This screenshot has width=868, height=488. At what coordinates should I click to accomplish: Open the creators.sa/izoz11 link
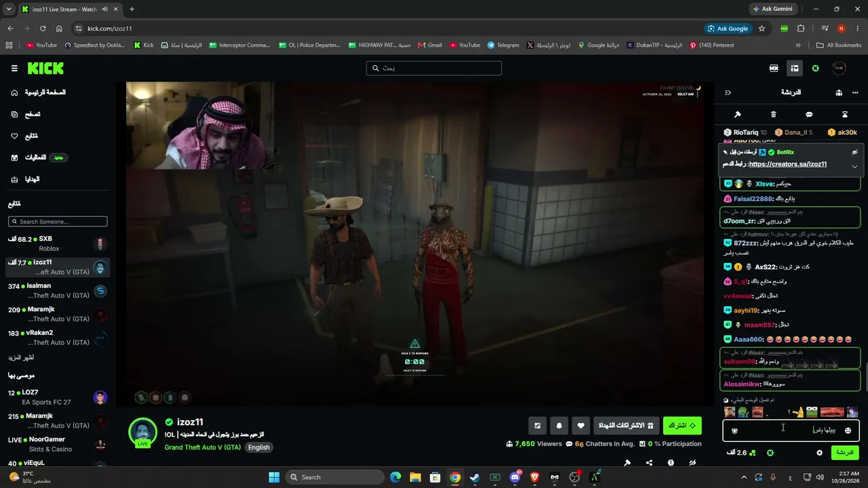pyautogui.click(x=787, y=164)
